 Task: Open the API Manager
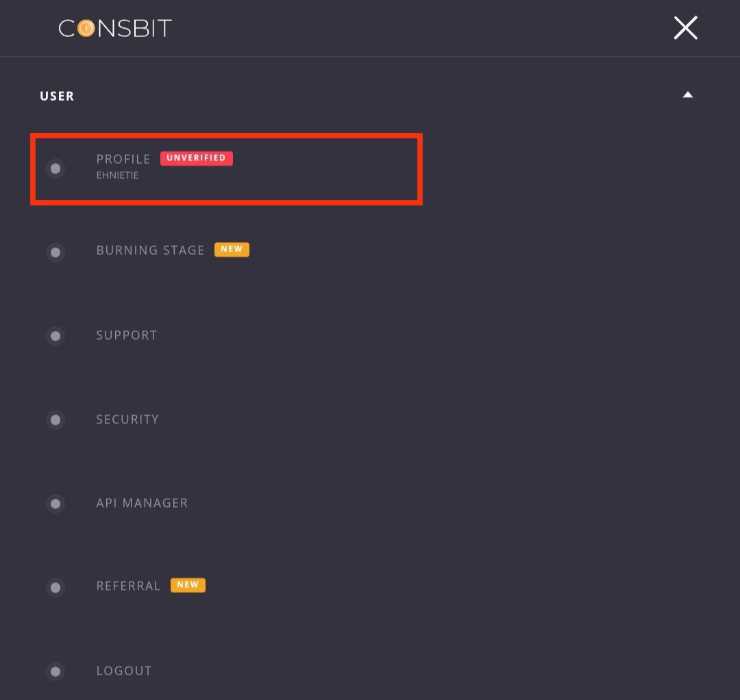pos(142,503)
